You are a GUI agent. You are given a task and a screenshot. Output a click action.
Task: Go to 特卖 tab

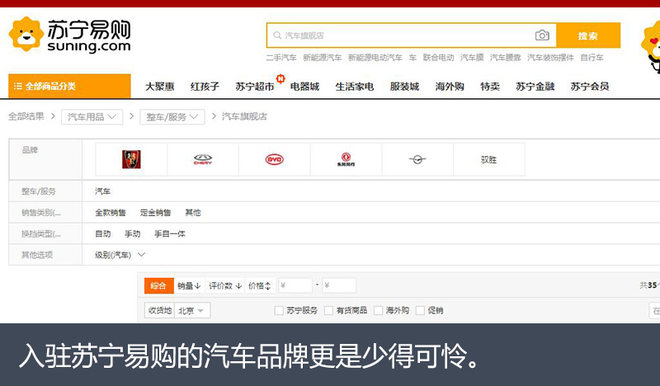click(490, 87)
